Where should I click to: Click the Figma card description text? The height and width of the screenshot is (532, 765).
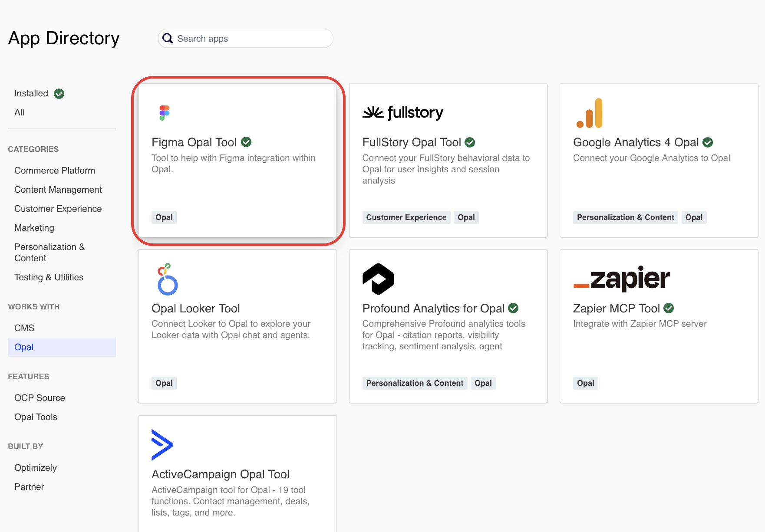click(x=234, y=164)
